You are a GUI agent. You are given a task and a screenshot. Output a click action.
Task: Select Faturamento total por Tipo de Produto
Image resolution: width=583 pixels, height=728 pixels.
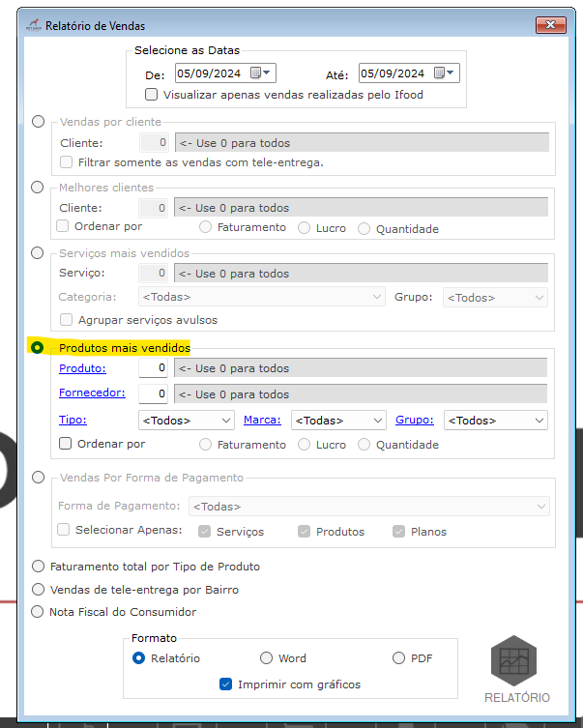(x=38, y=567)
